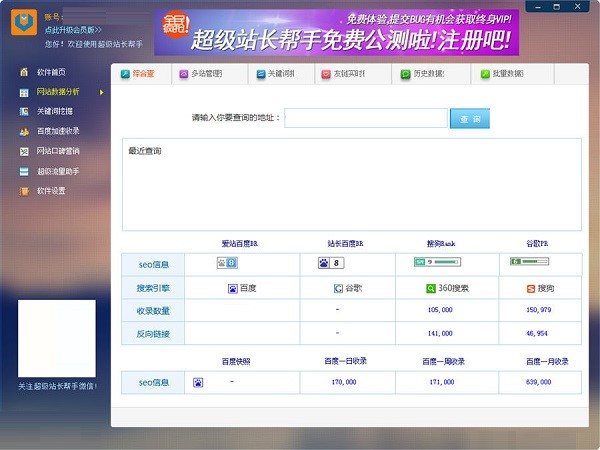Open 网站口碑营销 sidebar icon
Image resolution: width=600 pixels, height=450 pixels.
pyautogui.click(x=24, y=152)
